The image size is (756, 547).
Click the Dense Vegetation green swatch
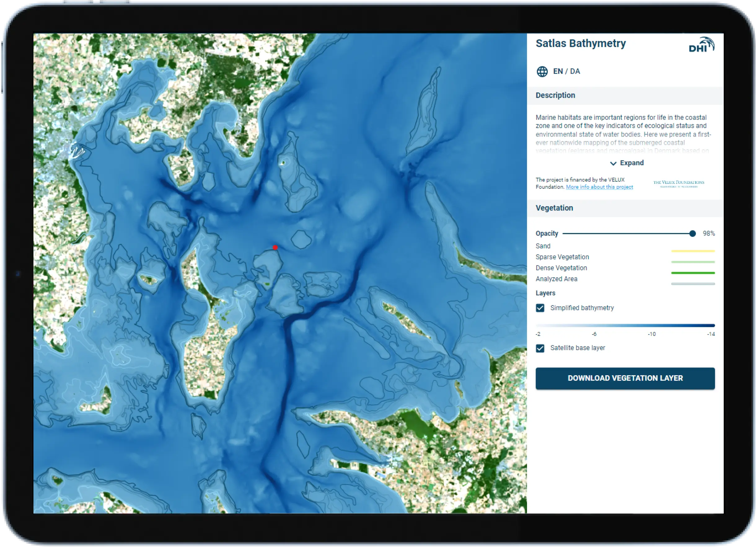coord(693,273)
